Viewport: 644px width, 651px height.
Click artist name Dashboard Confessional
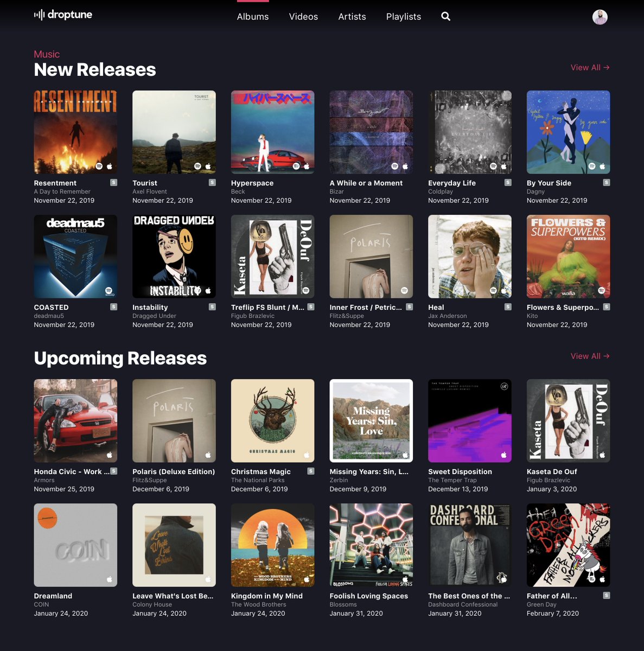[x=463, y=604]
